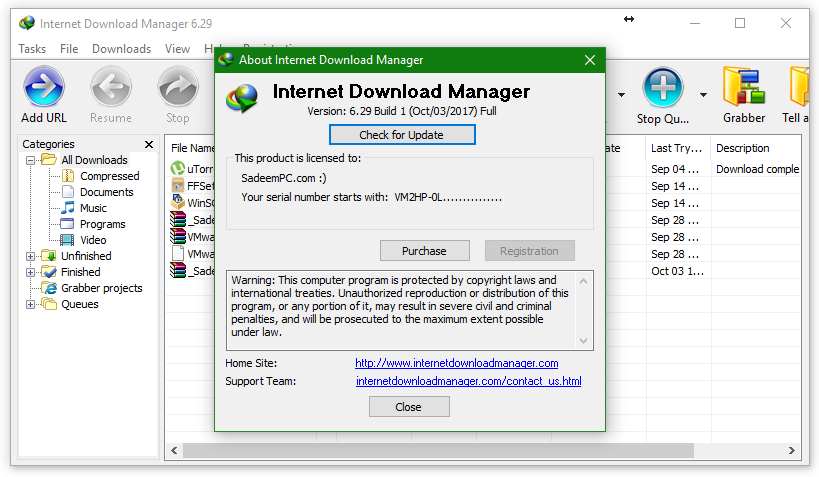819x477 pixels.
Task: Click the horizontal scrollbar left arrow
Action: click(174, 450)
